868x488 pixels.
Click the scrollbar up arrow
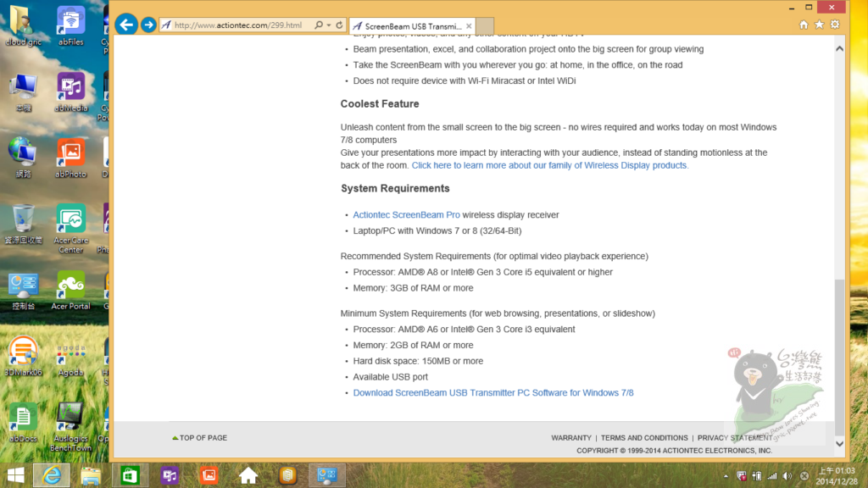tap(839, 48)
